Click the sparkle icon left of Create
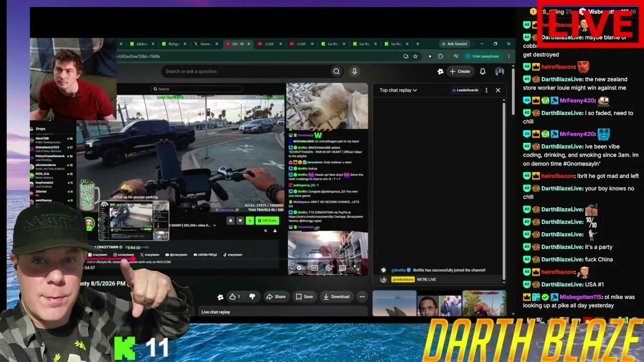 pos(440,71)
